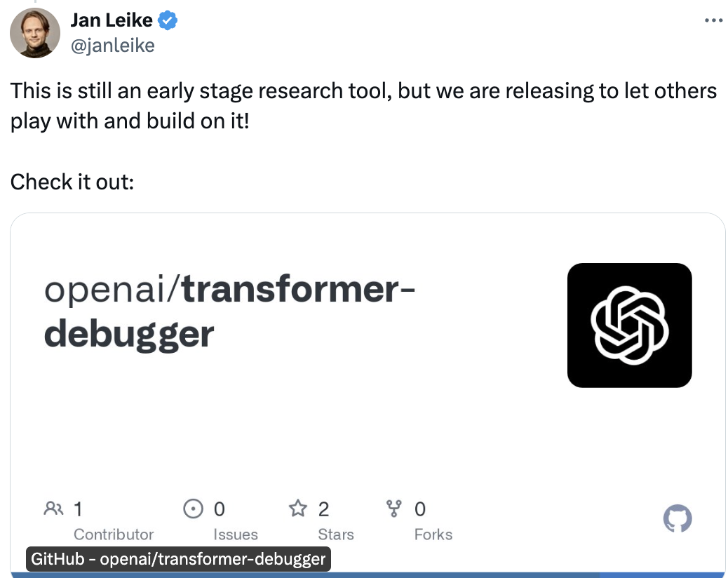Select the Issues label text

(x=236, y=535)
